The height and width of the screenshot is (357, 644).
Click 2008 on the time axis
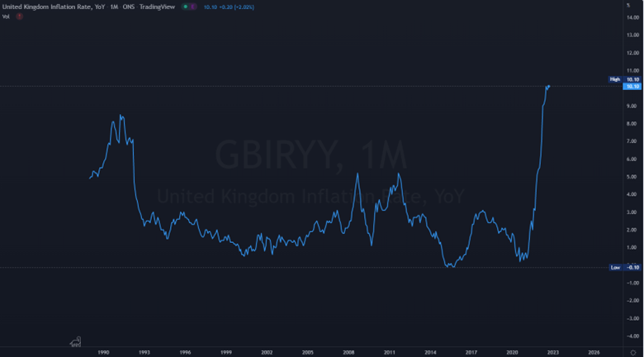[348, 353]
